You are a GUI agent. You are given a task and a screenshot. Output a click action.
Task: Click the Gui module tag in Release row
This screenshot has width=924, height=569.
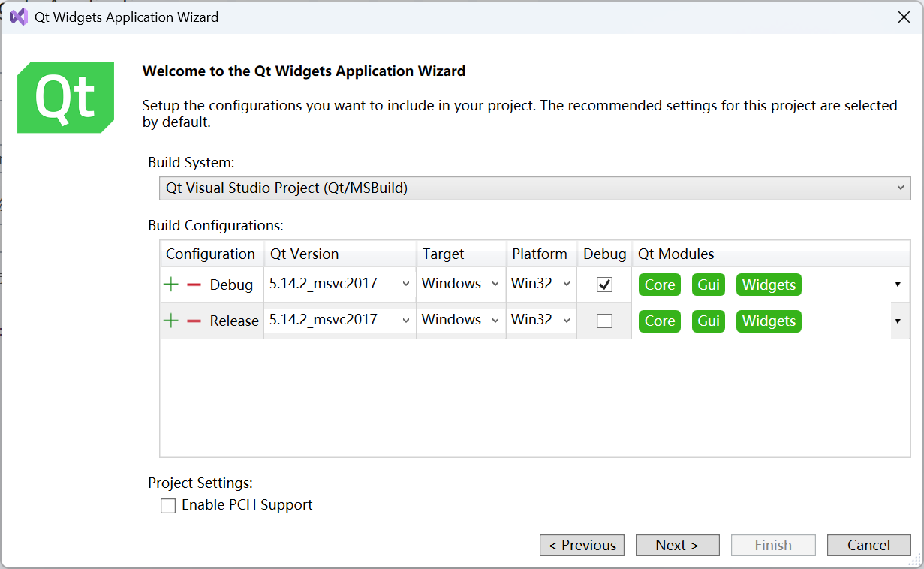click(x=709, y=321)
